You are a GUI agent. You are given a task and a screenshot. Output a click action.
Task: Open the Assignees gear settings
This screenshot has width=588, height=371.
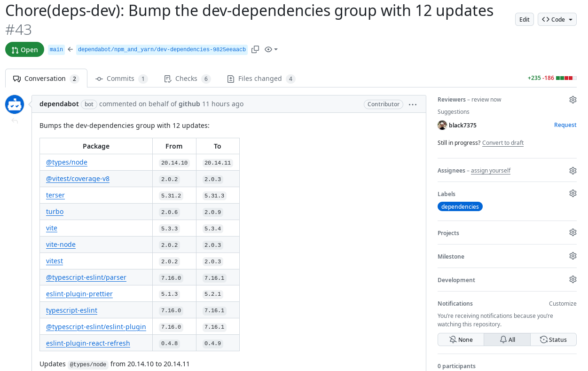point(572,171)
